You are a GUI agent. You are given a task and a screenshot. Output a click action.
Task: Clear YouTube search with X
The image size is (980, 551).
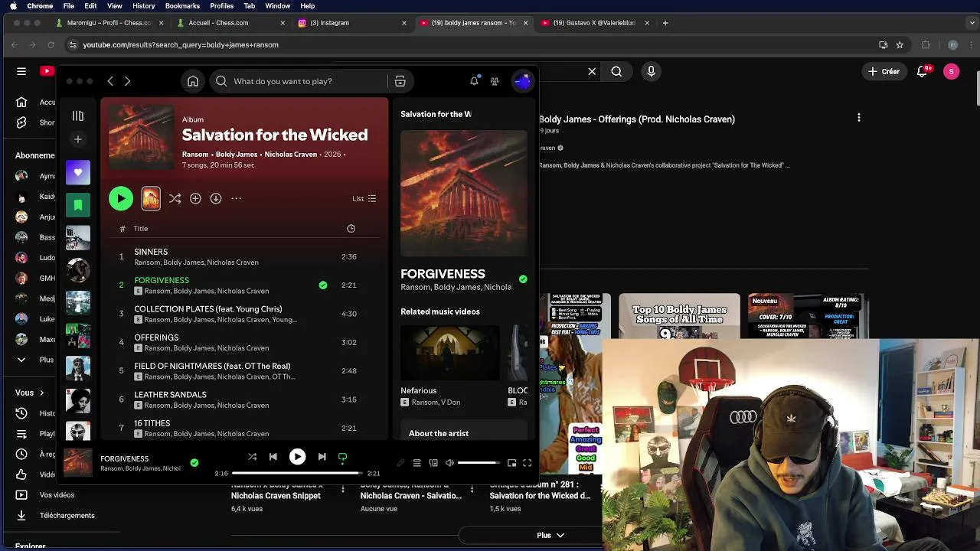click(x=592, y=71)
